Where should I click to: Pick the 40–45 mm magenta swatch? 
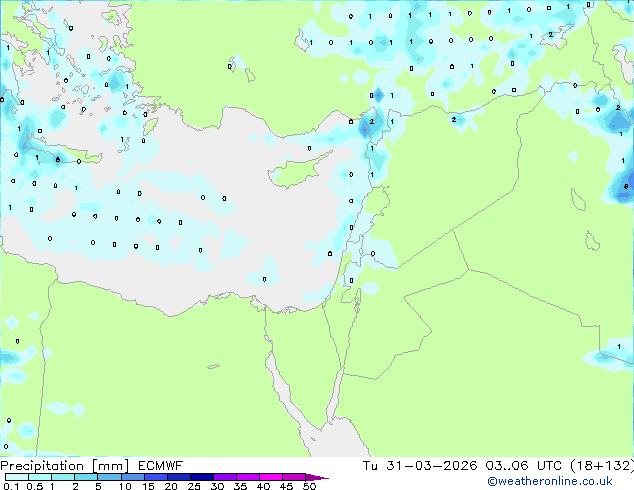pos(271,477)
